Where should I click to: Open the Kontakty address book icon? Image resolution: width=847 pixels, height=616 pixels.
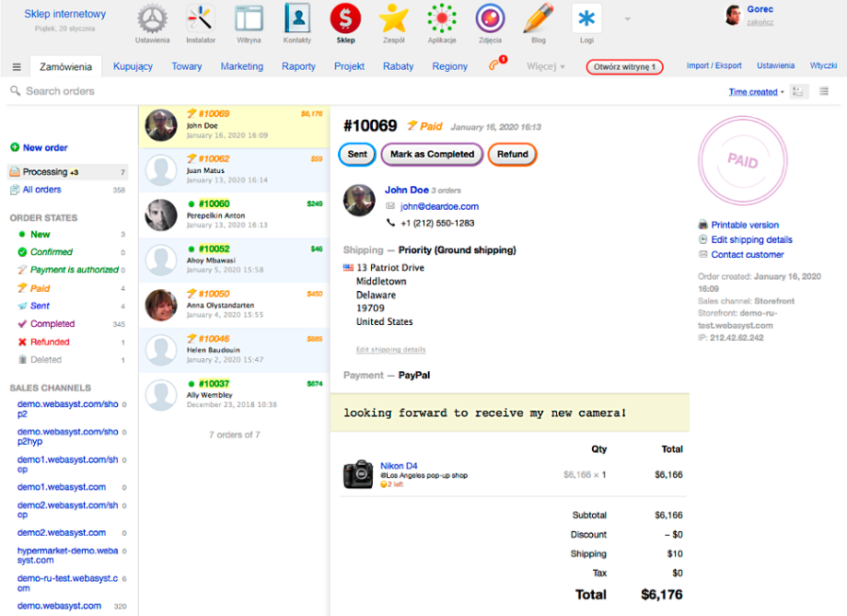(297, 19)
